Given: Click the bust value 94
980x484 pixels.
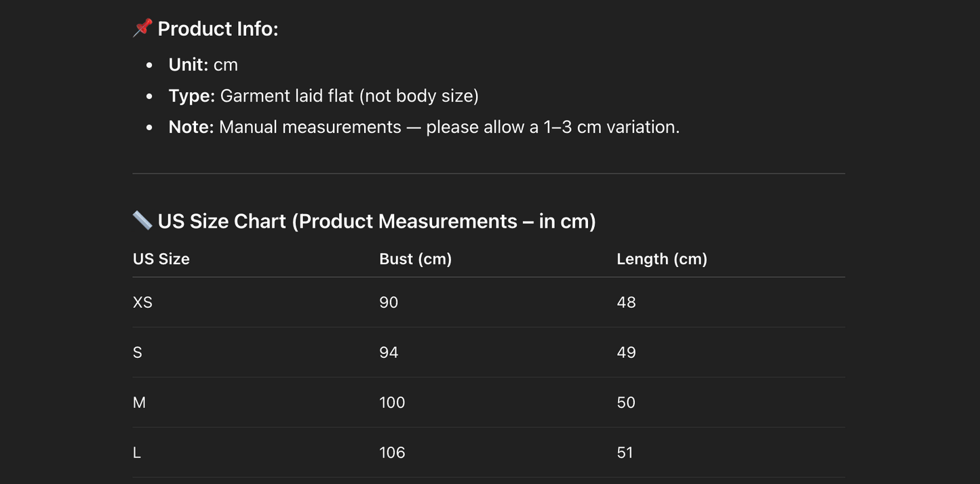Looking at the screenshot, I should click(389, 352).
